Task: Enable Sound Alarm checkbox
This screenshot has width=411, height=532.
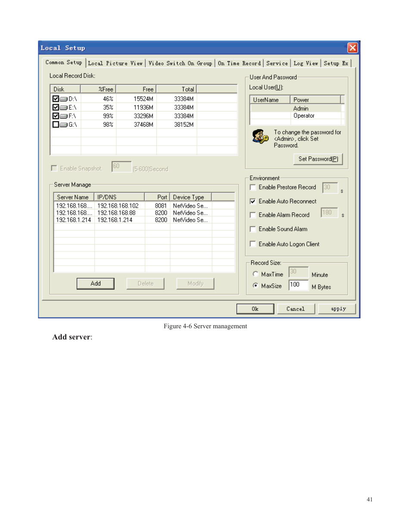Action: point(253,229)
